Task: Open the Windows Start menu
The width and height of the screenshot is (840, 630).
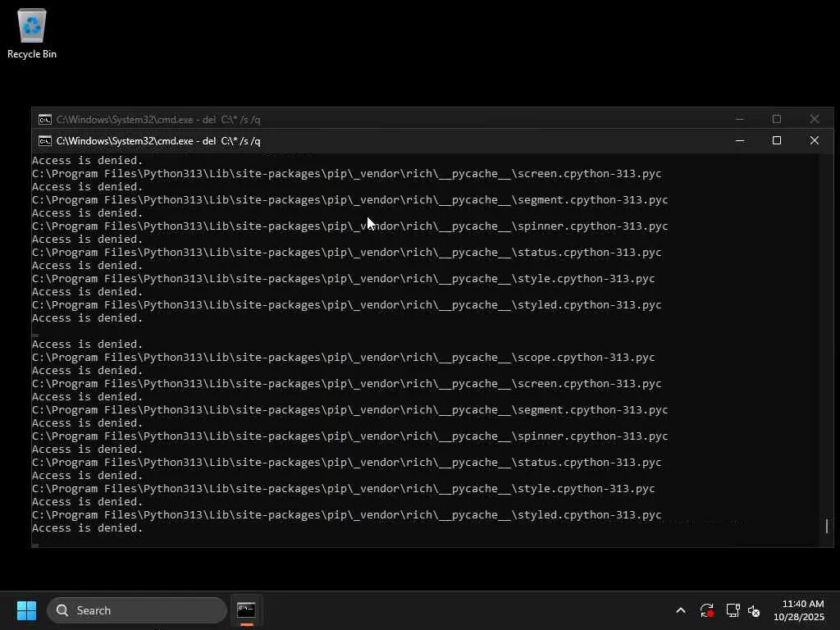Action: coord(26,610)
